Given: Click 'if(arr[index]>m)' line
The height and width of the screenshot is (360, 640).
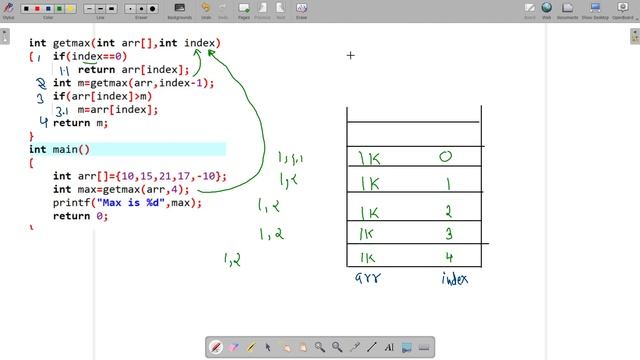Looking at the screenshot, I should pos(102,96).
